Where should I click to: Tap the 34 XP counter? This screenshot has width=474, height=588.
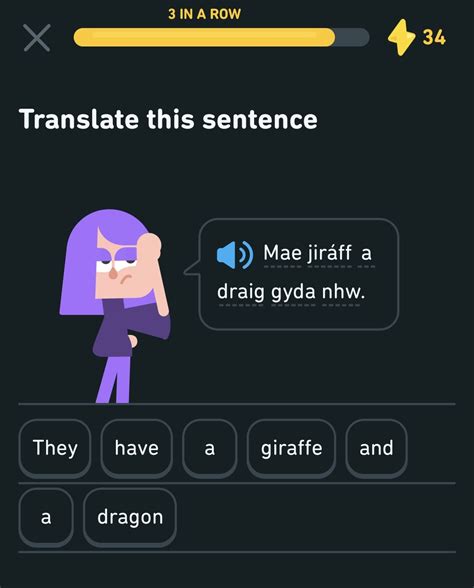pyautogui.click(x=434, y=38)
